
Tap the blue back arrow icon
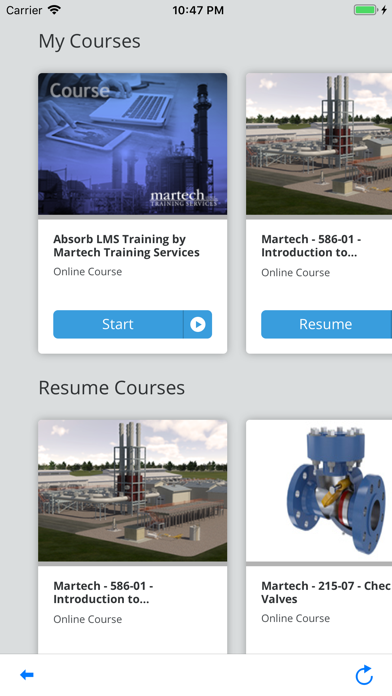[27, 675]
